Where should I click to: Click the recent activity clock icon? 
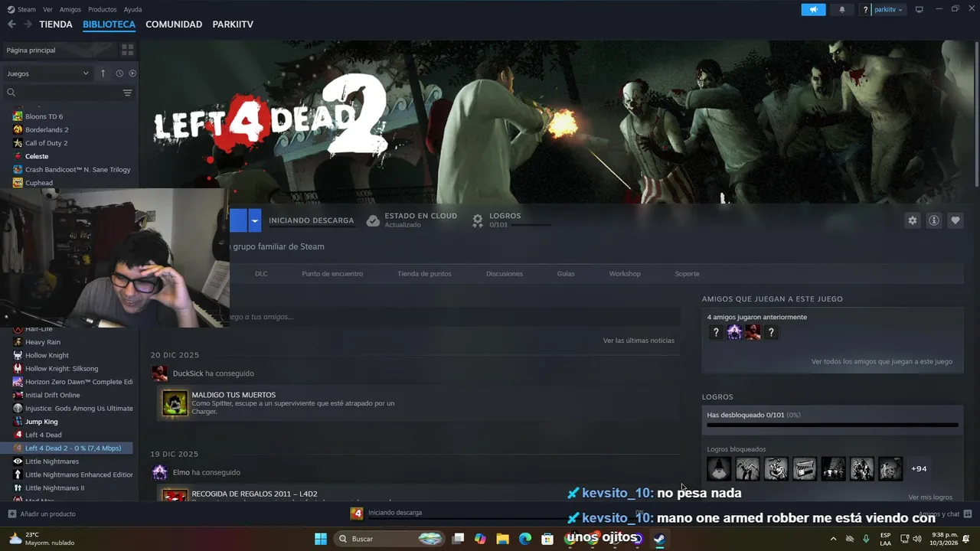coord(119,73)
